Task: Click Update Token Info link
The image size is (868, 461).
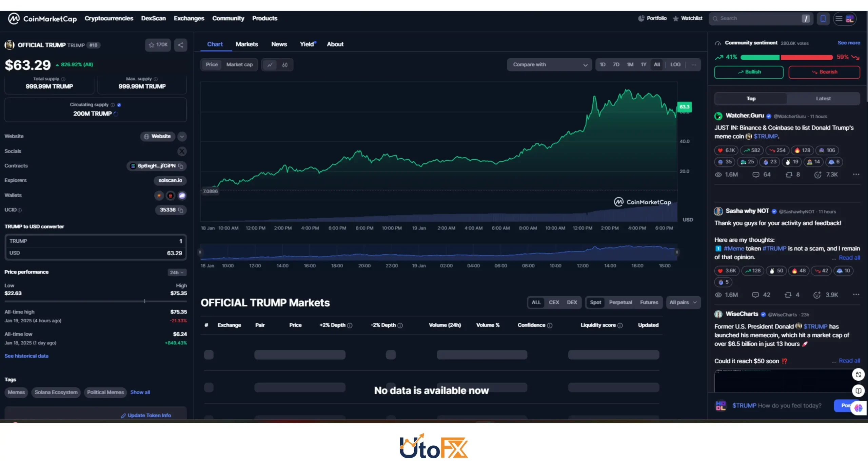Action: (x=146, y=416)
